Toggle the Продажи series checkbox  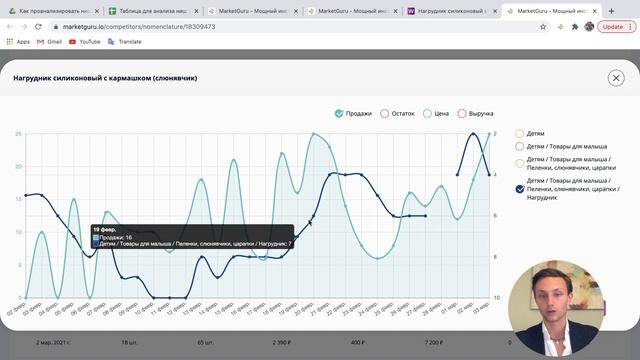[339, 113]
